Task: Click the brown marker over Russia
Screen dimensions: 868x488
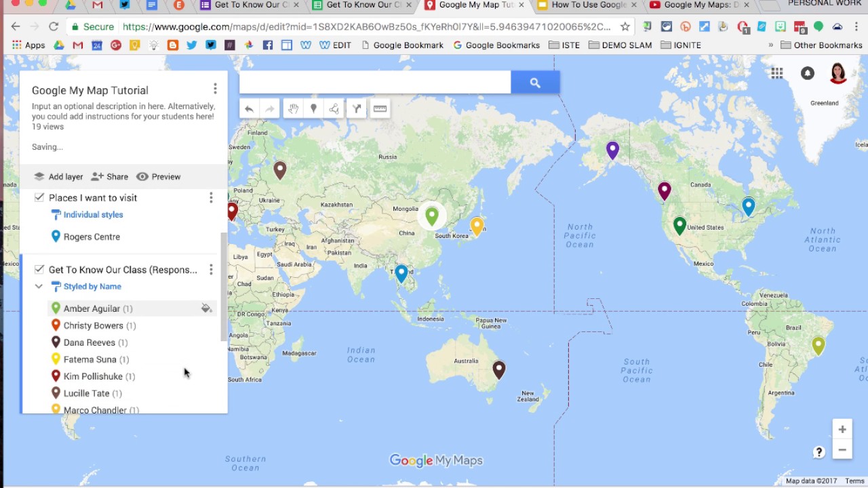Action: 280,170
